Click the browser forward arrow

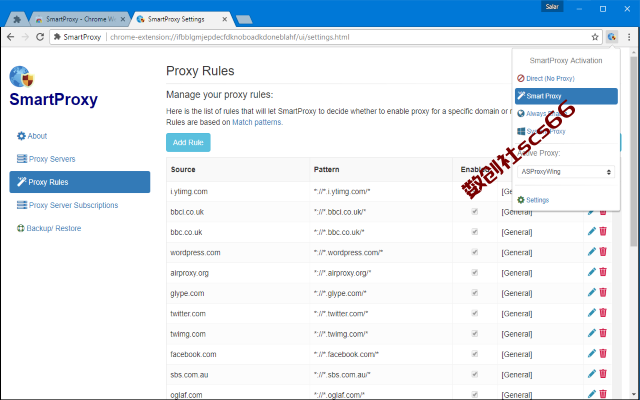coord(25,37)
